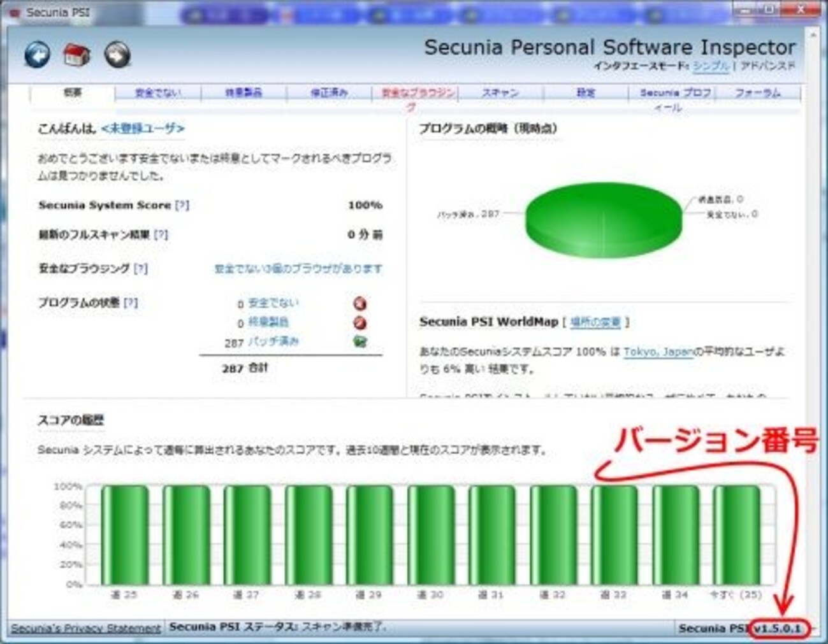Click the スコアの履歴 heading

click(x=71, y=420)
